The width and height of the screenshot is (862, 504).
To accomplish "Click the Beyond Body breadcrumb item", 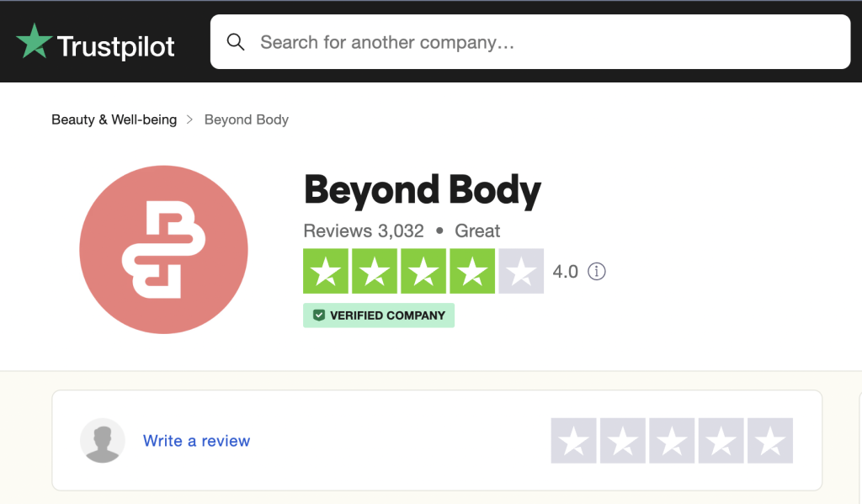I will (247, 119).
